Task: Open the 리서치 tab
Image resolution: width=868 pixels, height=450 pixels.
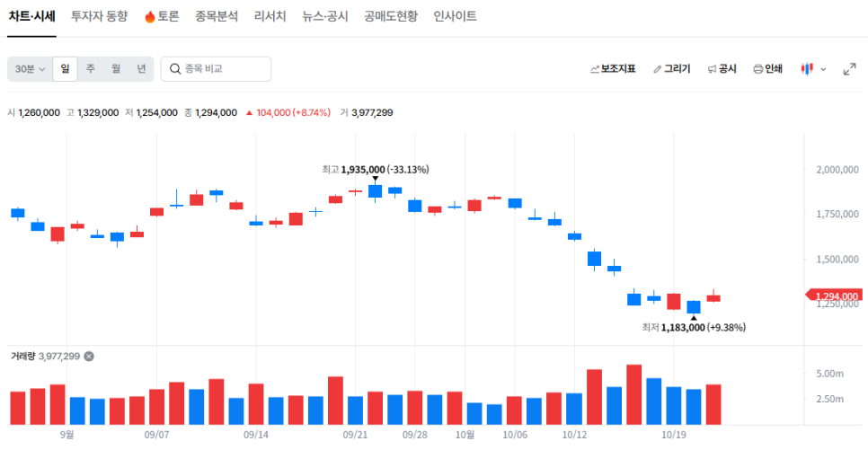Action: [x=270, y=16]
